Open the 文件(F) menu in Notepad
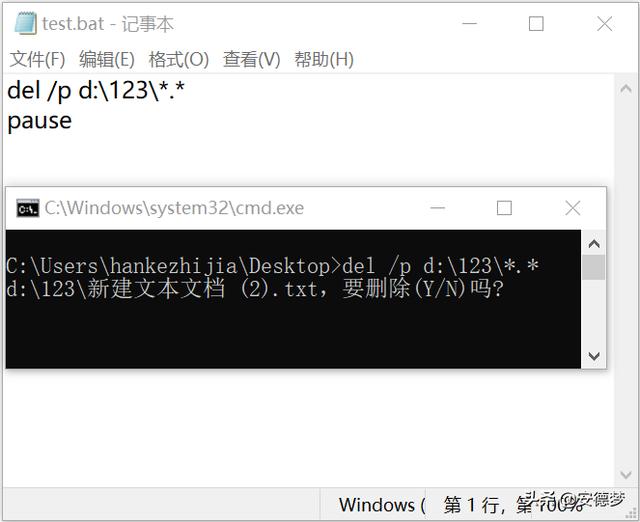The height and width of the screenshot is (522, 640). (37, 60)
